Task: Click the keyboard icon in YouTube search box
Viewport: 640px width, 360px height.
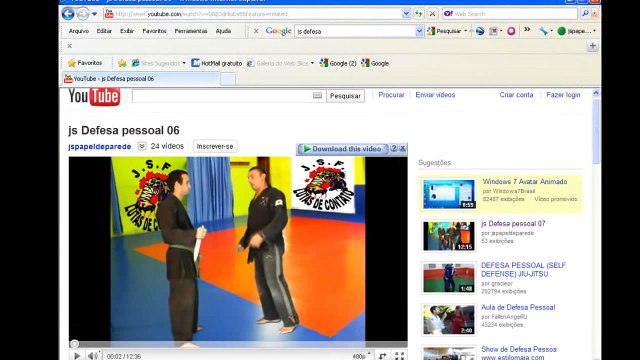Action: point(317,96)
